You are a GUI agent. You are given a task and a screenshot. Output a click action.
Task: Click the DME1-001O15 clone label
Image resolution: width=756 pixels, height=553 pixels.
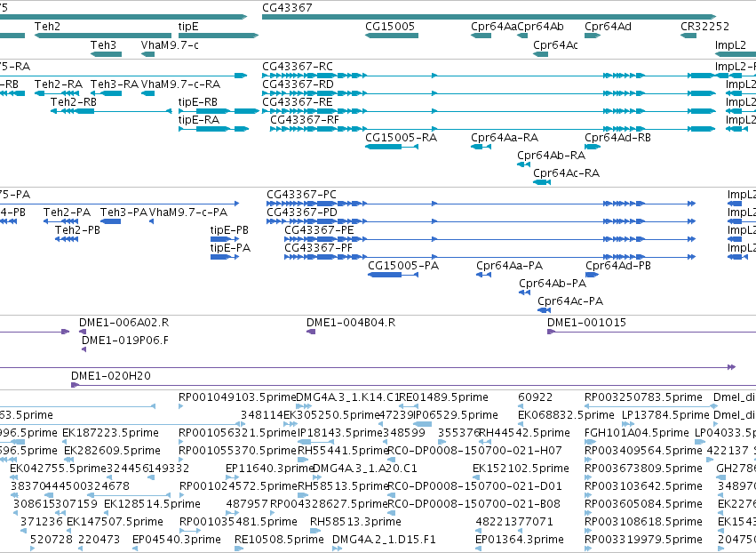pos(587,323)
